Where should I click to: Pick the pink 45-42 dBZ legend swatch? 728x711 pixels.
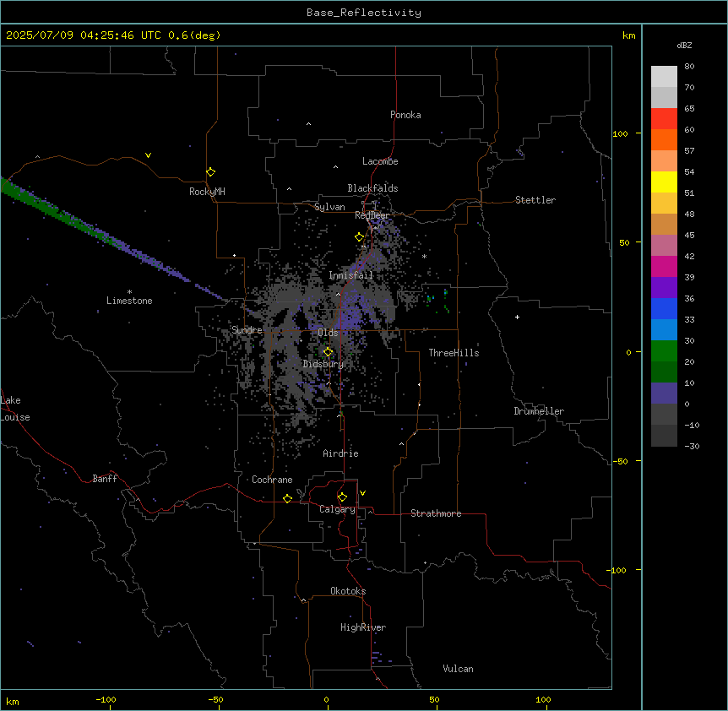coord(664,246)
